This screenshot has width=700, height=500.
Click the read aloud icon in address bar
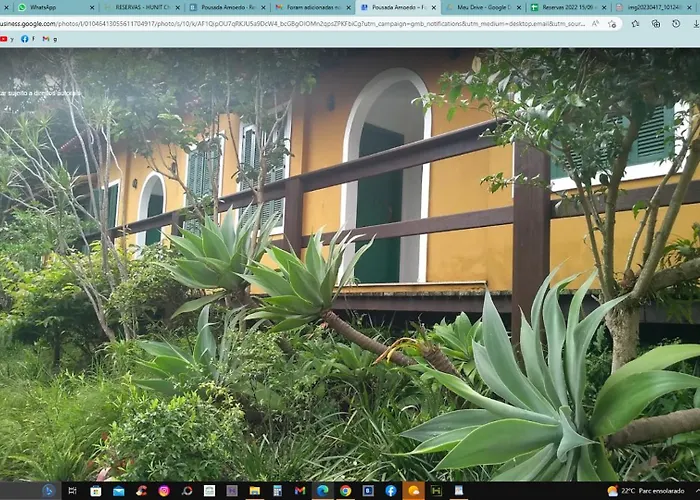[x=596, y=24]
